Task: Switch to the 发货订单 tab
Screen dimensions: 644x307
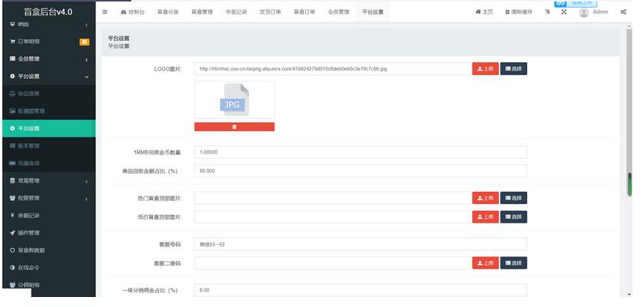Action: (x=271, y=12)
